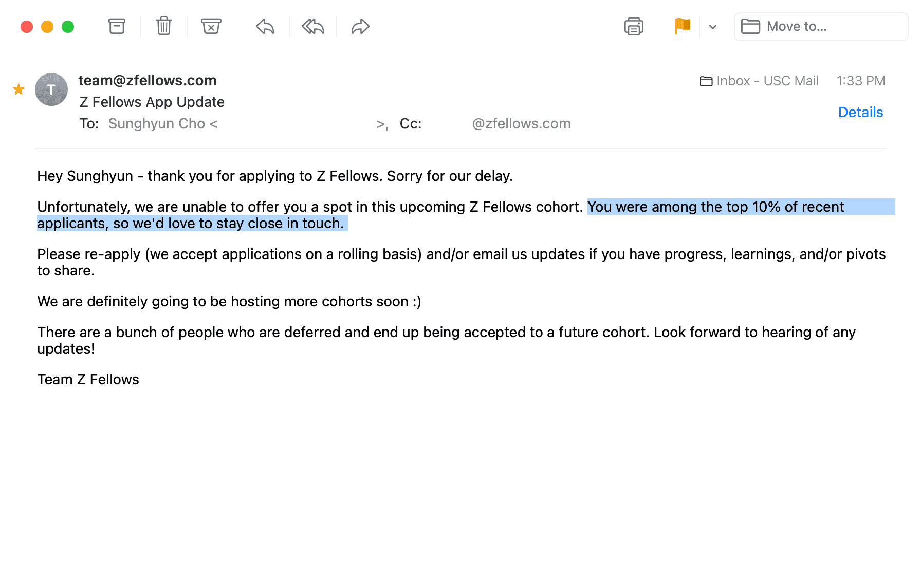Viewport: 921px width, 588px height.
Task: Click the sender avatar circle with T
Action: click(51, 89)
